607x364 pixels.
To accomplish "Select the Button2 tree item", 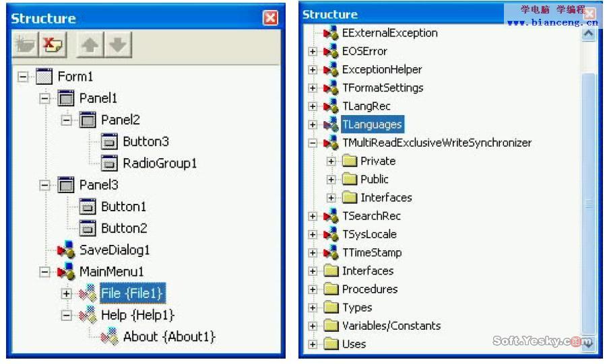I will [x=124, y=228].
